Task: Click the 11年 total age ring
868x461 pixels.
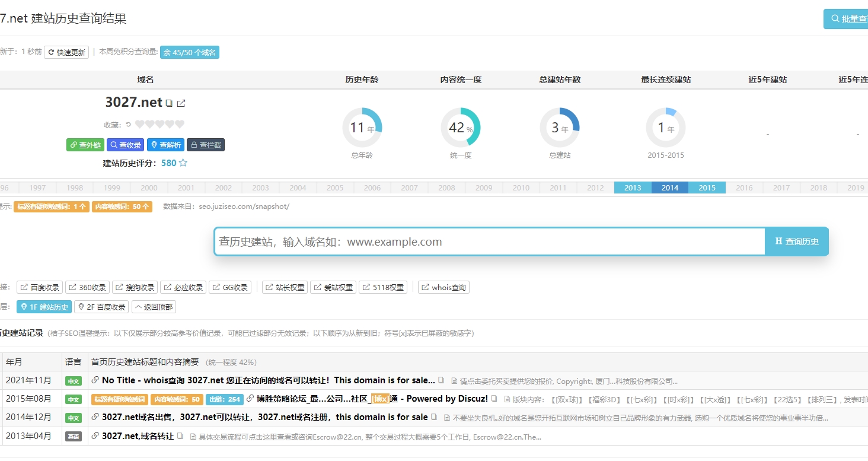Action: click(362, 128)
